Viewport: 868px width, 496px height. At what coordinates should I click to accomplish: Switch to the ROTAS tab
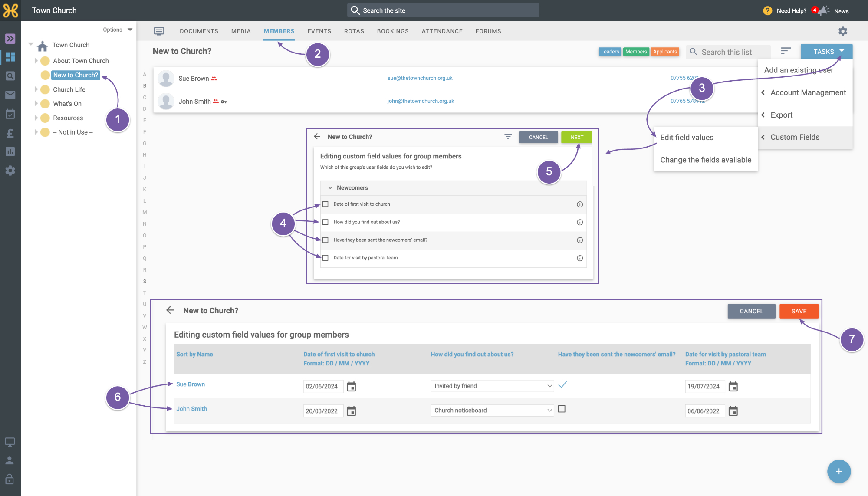354,31
